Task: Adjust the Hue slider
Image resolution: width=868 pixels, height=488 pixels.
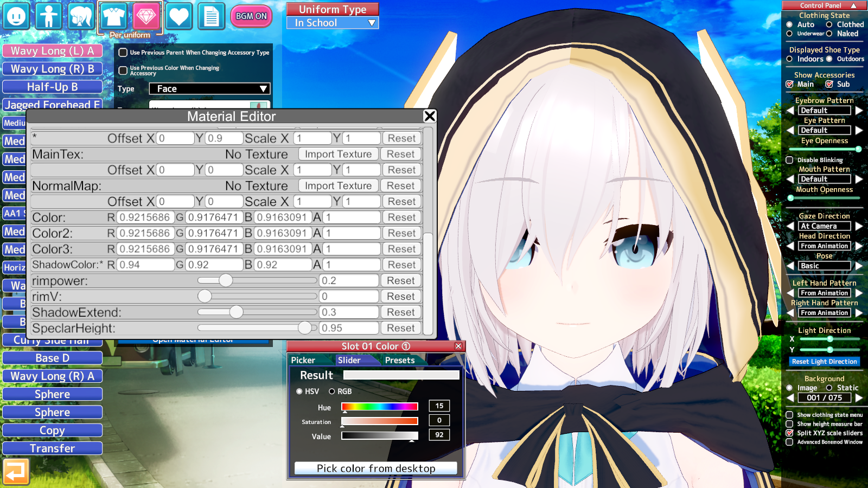Action: click(379, 406)
